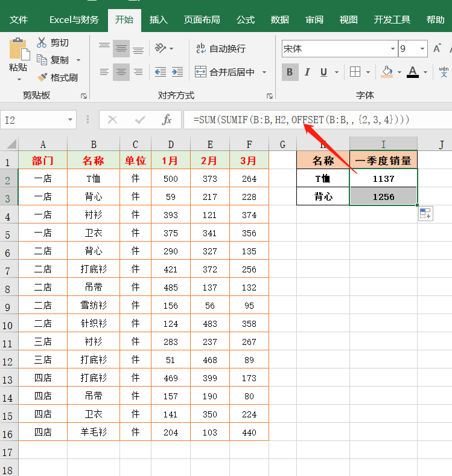452x476 pixels.
Task: Expand the Merge and Center dropdown
Action: pos(264,72)
